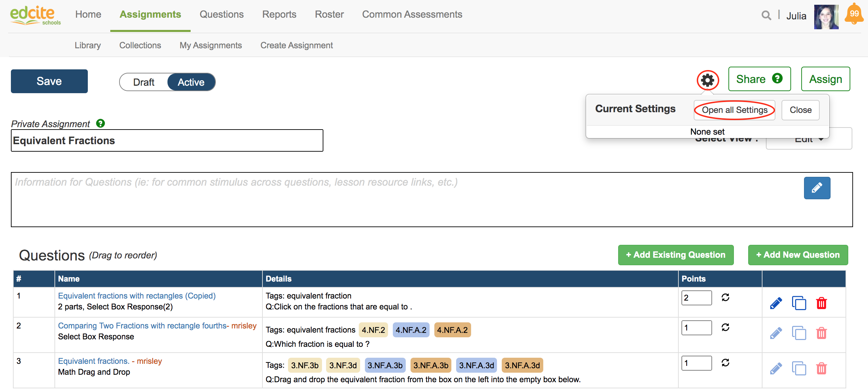Click the Equivalent Fractions title field
This screenshot has width=868, height=389.
point(167,140)
